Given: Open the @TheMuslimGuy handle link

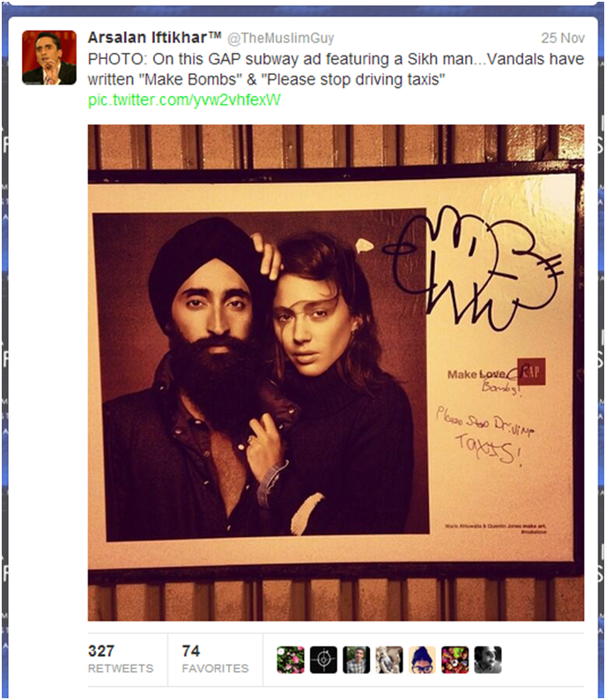Looking at the screenshot, I should pos(280,39).
